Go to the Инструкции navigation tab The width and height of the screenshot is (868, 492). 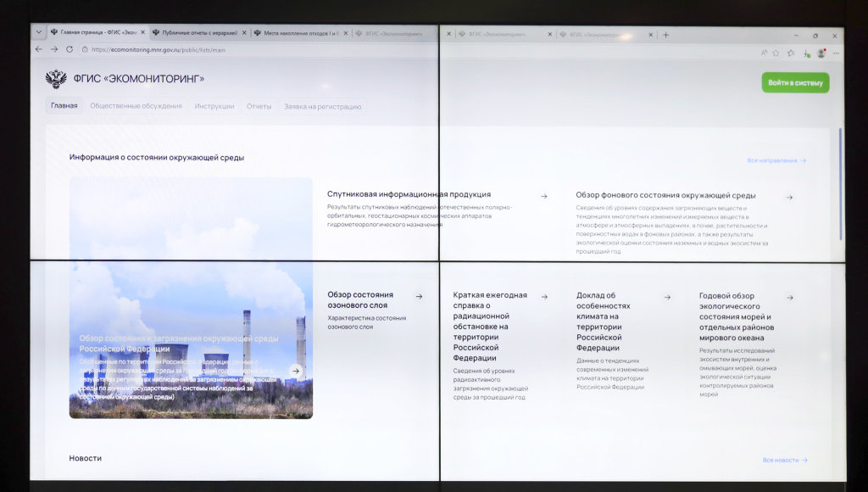(x=214, y=106)
